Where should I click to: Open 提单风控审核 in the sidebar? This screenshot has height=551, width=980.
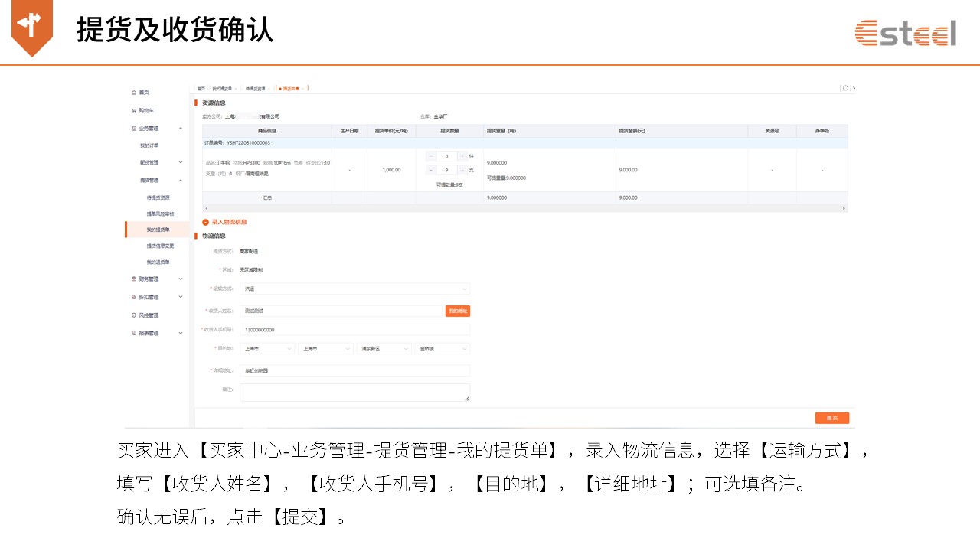point(161,214)
